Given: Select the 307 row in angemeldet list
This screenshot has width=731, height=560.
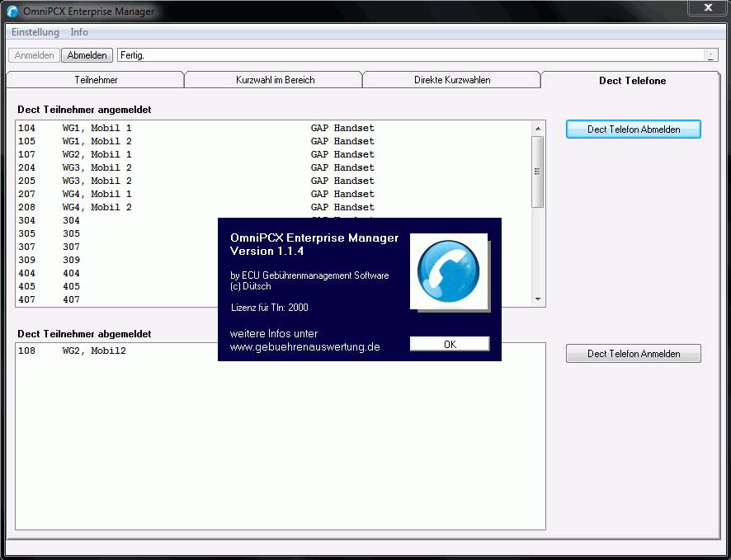Looking at the screenshot, I should point(117,247).
